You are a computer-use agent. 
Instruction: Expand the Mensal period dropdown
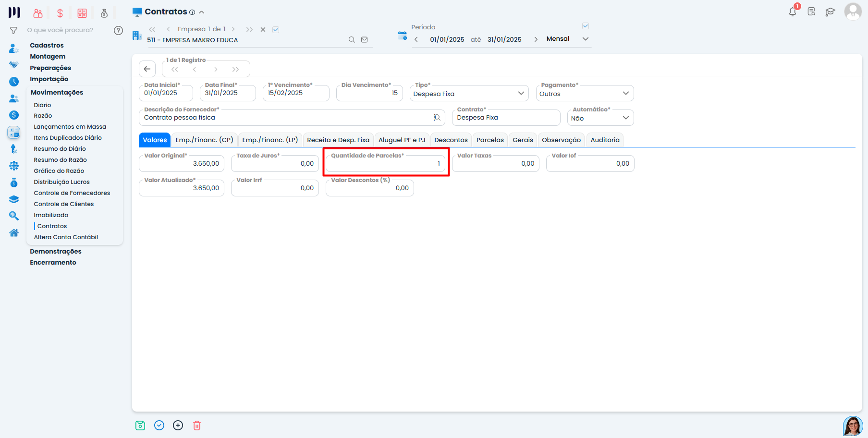[585, 39]
